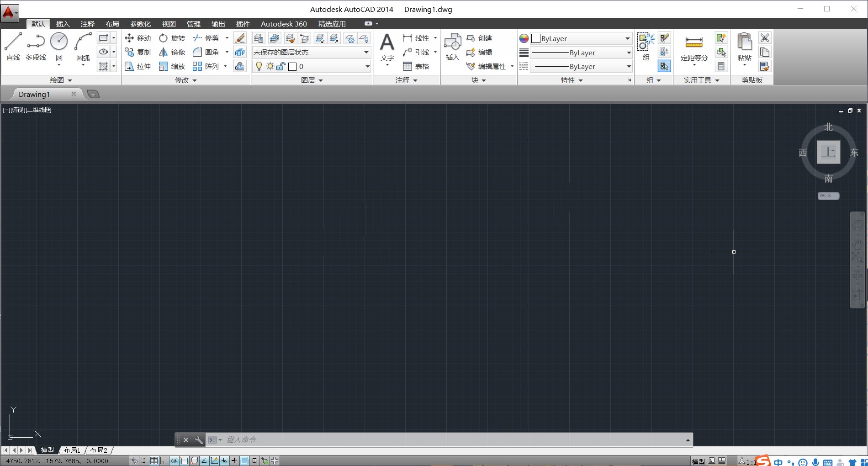Expand the Properties (特性) panel
The image size is (868, 466).
[x=572, y=80]
